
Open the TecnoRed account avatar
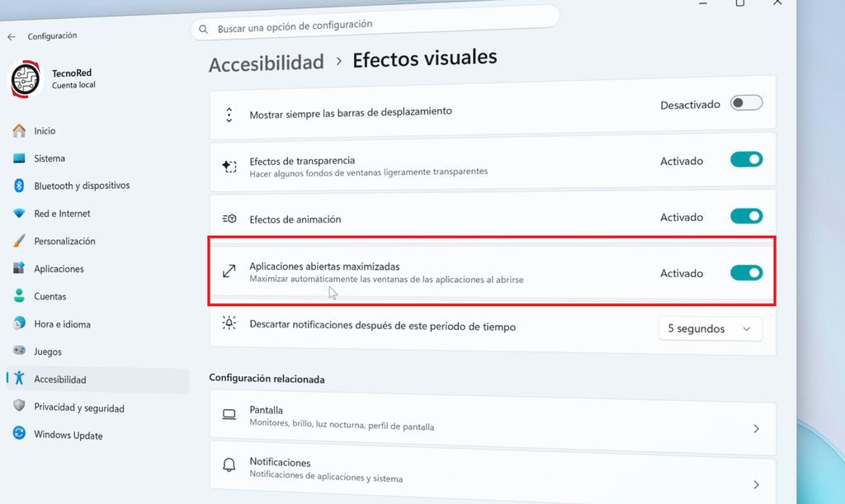[x=25, y=79]
